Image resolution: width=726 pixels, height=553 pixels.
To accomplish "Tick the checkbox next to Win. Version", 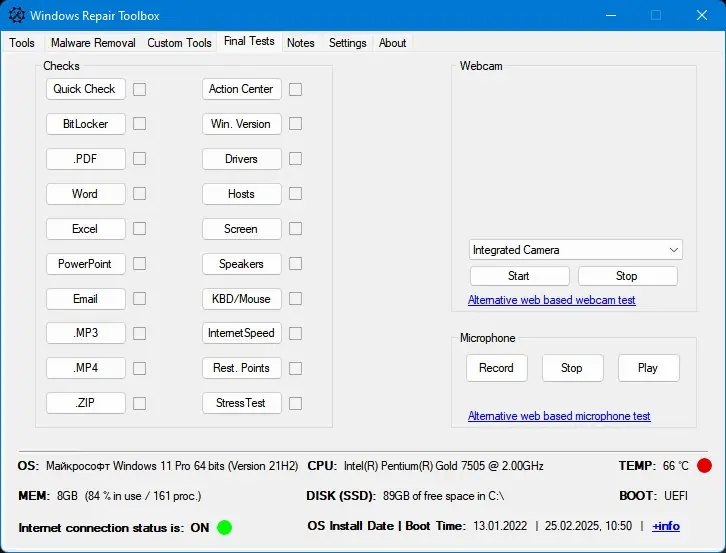I will [295, 124].
